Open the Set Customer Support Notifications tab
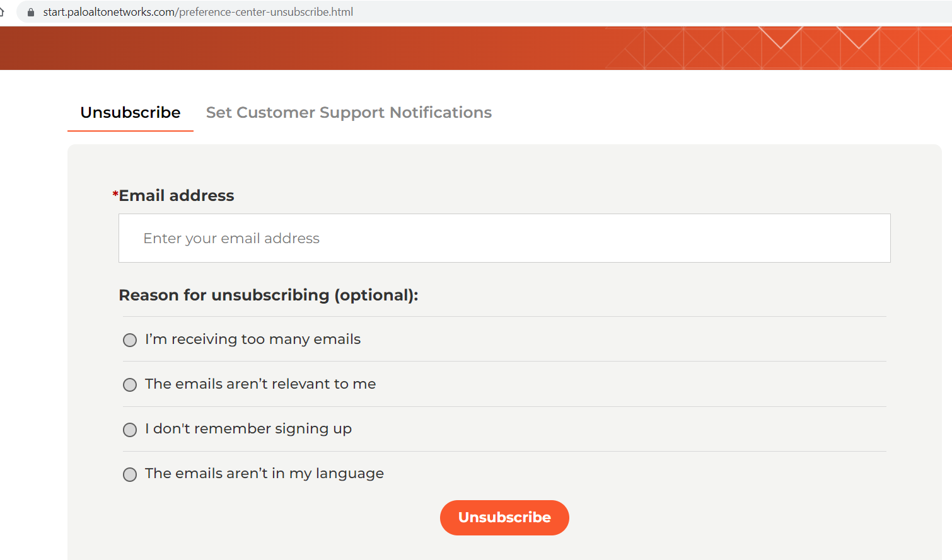This screenshot has width=952, height=560. 349,113
